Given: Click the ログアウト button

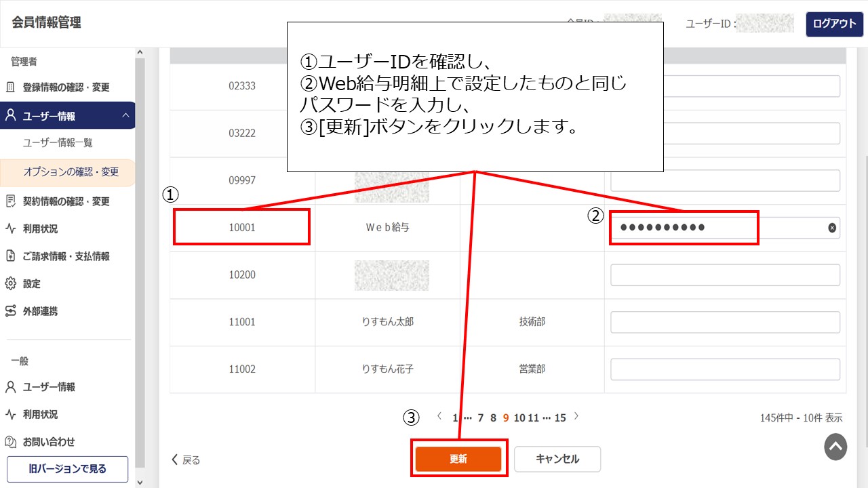Looking at the screenshot, I should coord(834,24).
